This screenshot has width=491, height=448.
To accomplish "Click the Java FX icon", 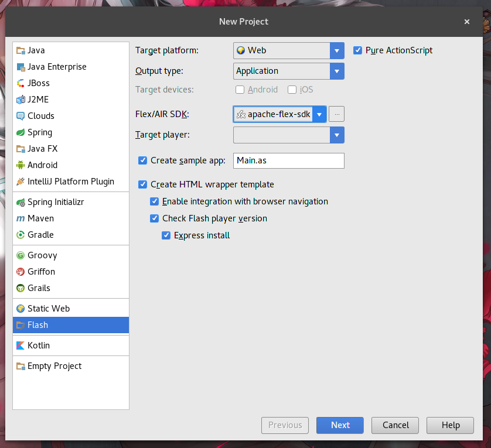I will (21, 149).
